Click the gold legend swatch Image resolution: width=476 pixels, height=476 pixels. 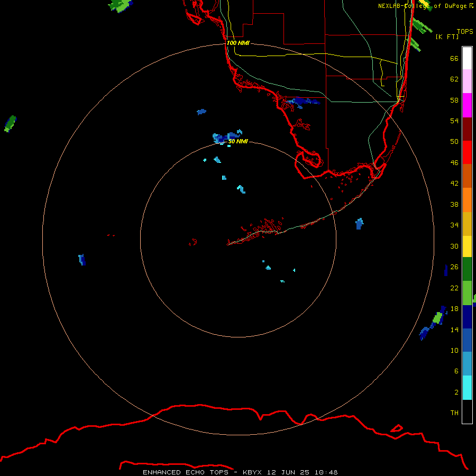click(467, 224)
